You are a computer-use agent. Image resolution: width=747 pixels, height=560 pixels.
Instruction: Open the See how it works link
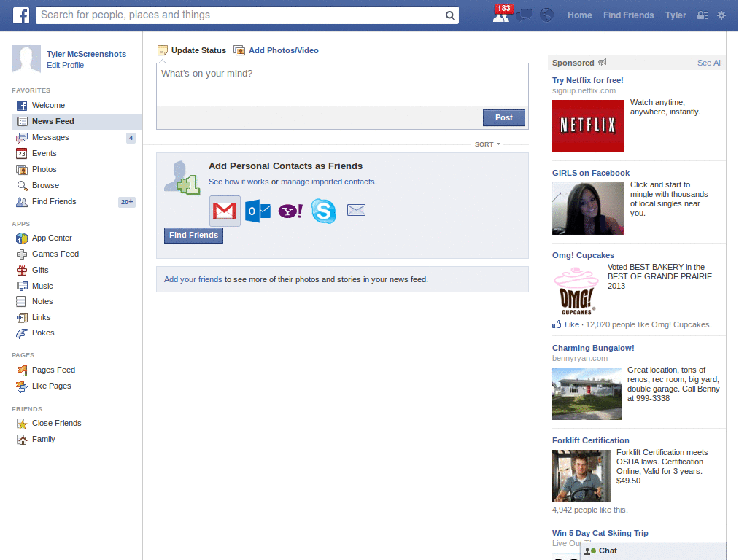(x=239, y=182)
